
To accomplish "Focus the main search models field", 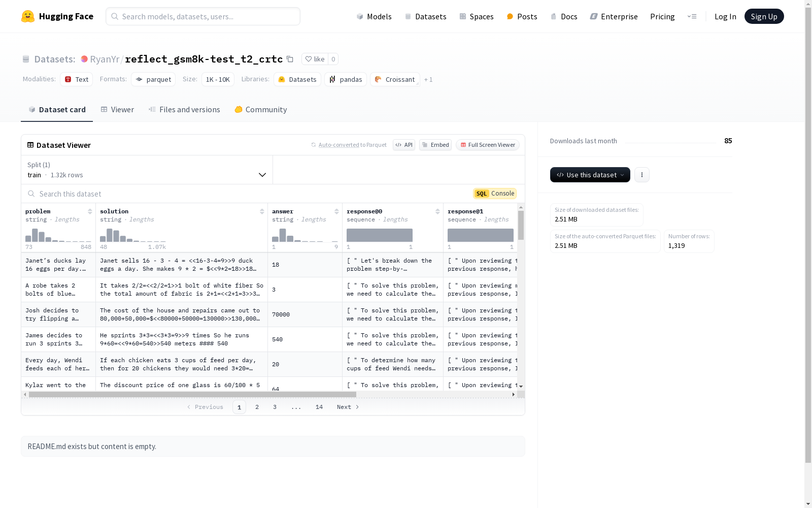I will point(203,16).
